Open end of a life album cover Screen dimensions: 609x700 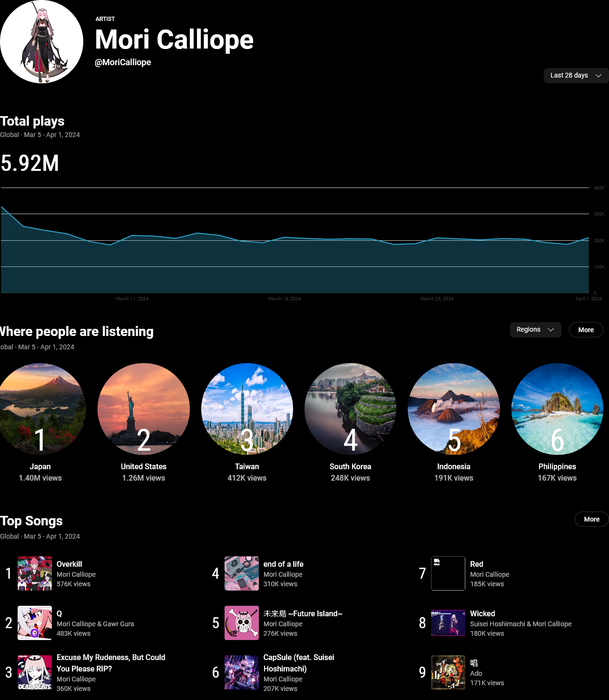point(242,573)
